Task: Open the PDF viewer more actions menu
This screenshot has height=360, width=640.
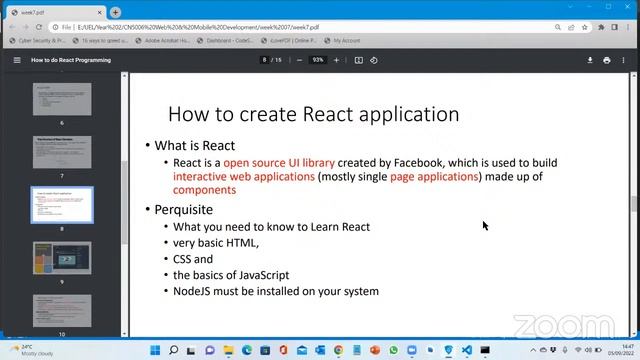Action: (x=623, y=60)
